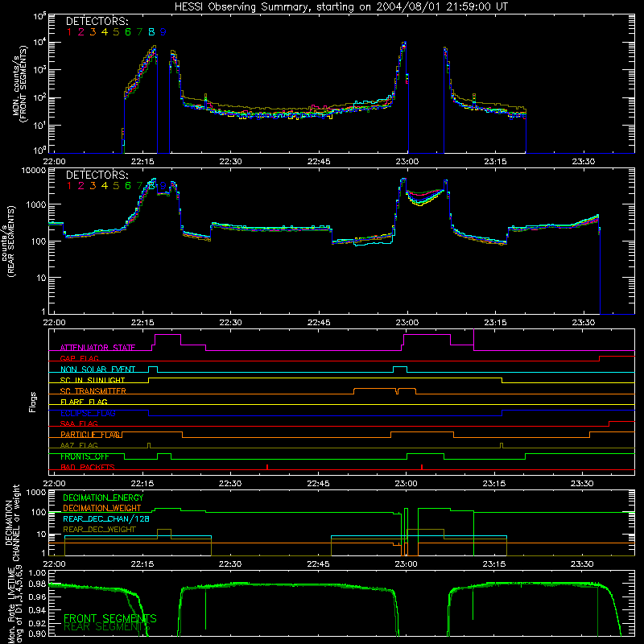Click the FRONT SEGMENTS livetime legend label

[110, 618]
